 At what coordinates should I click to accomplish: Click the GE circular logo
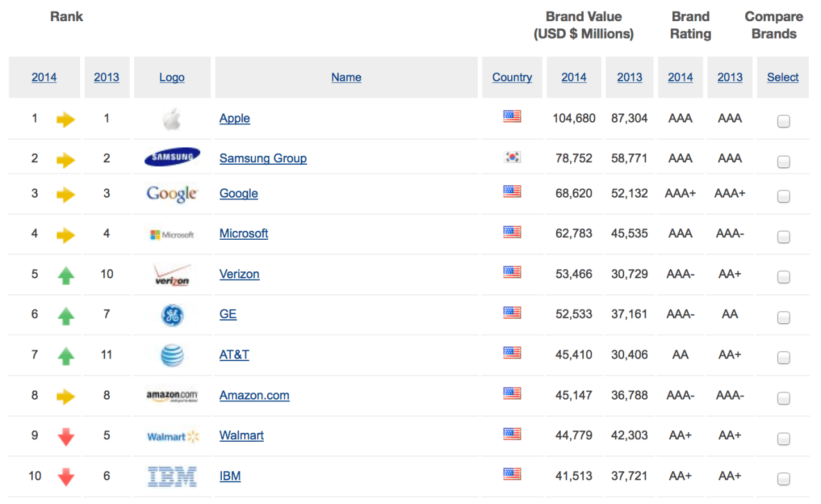coord(172,315)
